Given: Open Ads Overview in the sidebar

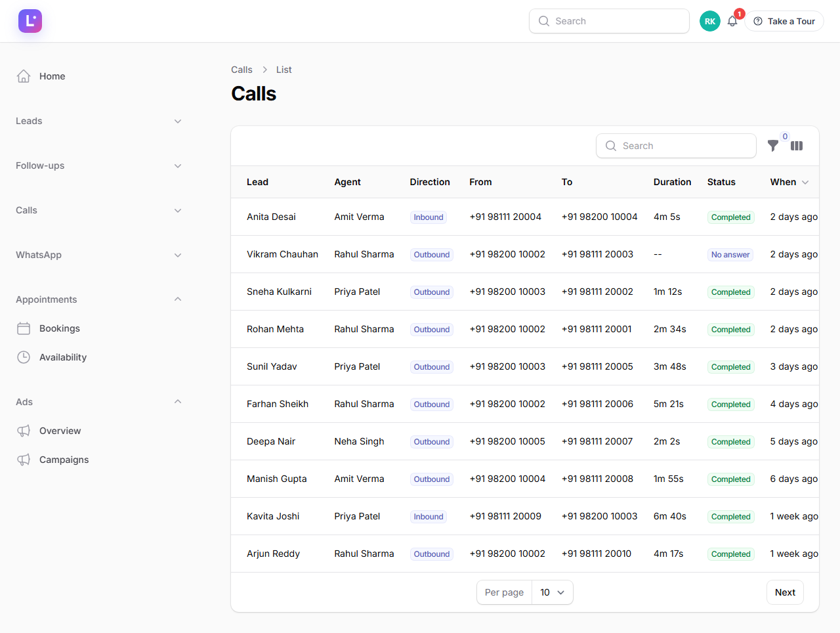Looking at the screenshot, I should click(98, 431).
